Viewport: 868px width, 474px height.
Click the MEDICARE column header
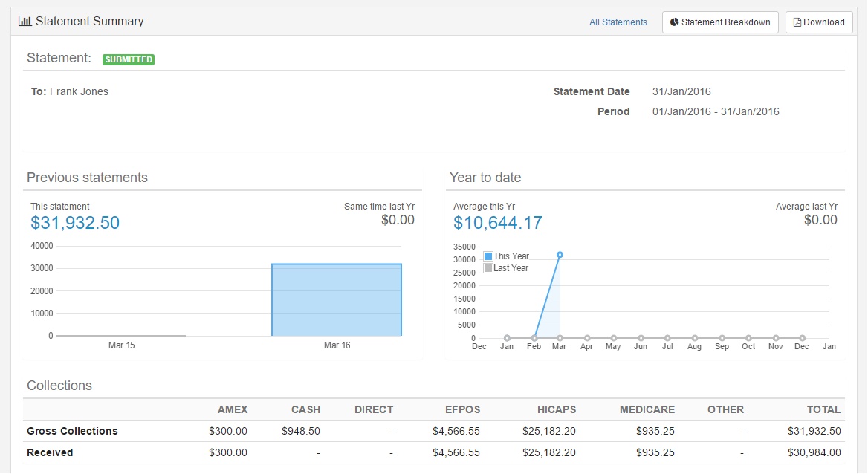(647, 410)
